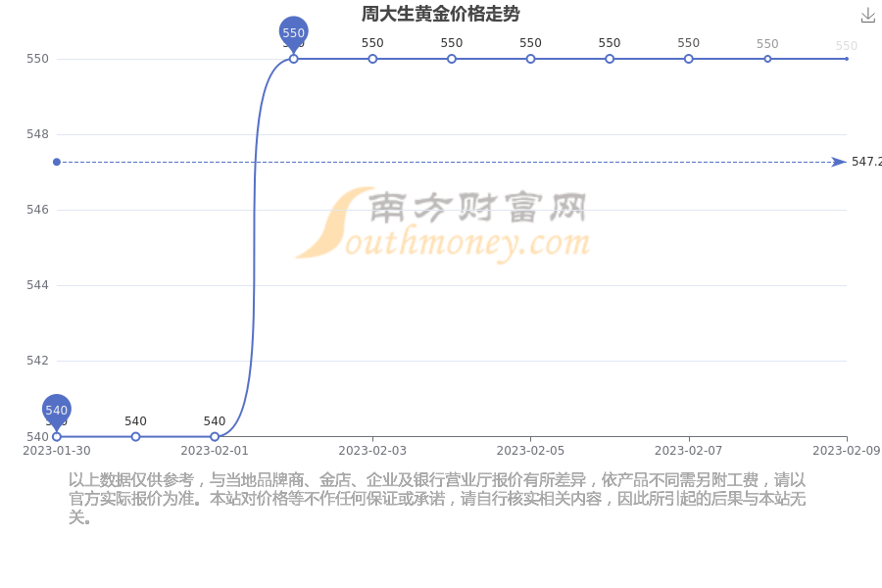The image size is (882, 588).
Task: Click the y-axis label 548
Action: click(37, 134)
